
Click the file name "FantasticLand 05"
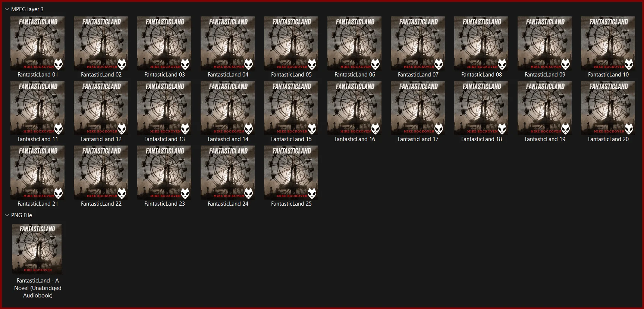tap(291, 75)
